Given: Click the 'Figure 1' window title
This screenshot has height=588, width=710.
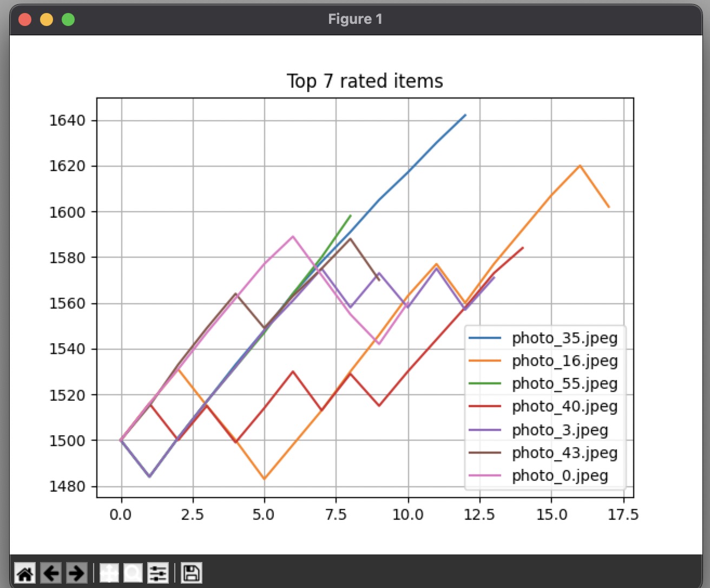Looking at the screenshot, I should click(355, 19).
